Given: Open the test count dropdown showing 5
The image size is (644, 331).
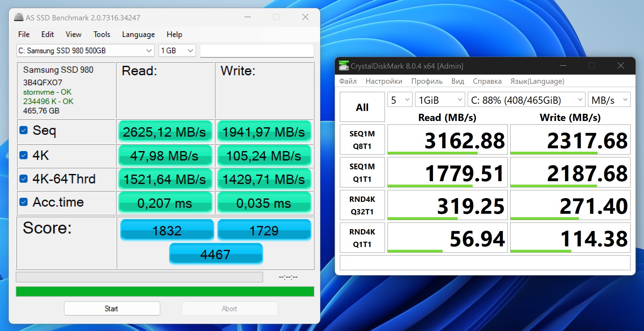Looking at the screenshot, I should pyautogui.click(x=400, y=100).
